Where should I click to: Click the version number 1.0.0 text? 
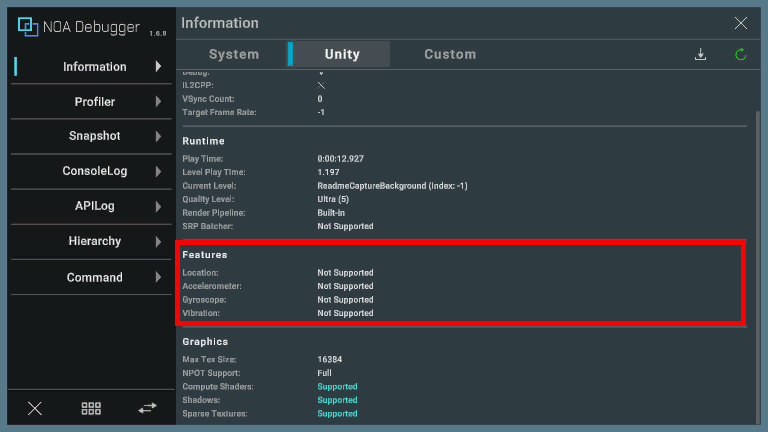(x=158, y=33)
